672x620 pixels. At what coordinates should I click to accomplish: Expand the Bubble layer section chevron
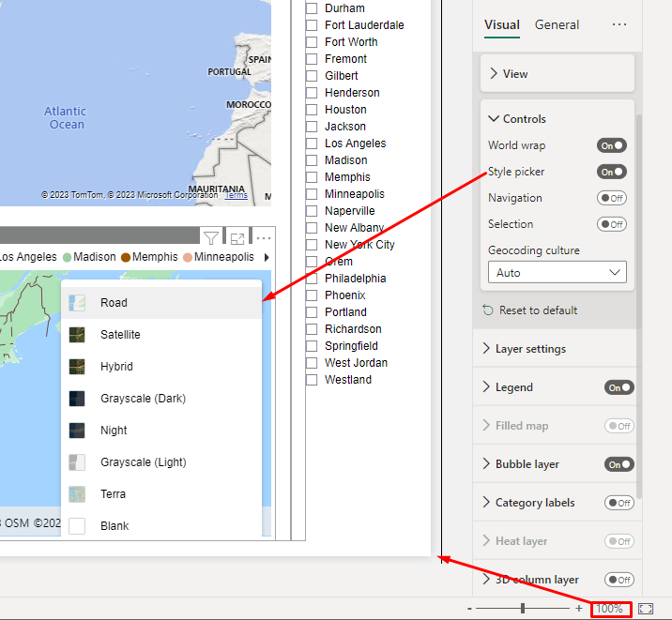pyautogui.click(x=486, y=464)
